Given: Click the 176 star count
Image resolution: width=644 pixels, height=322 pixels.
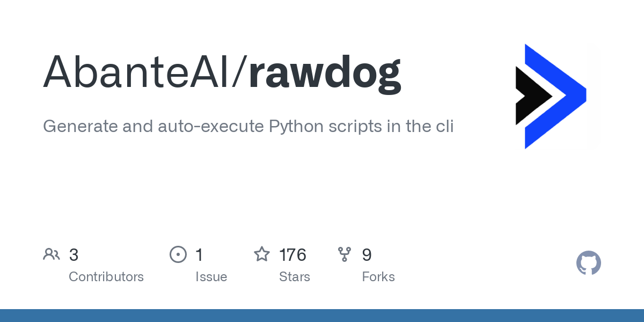Looking at the screenshot, I should click(292, 254).
